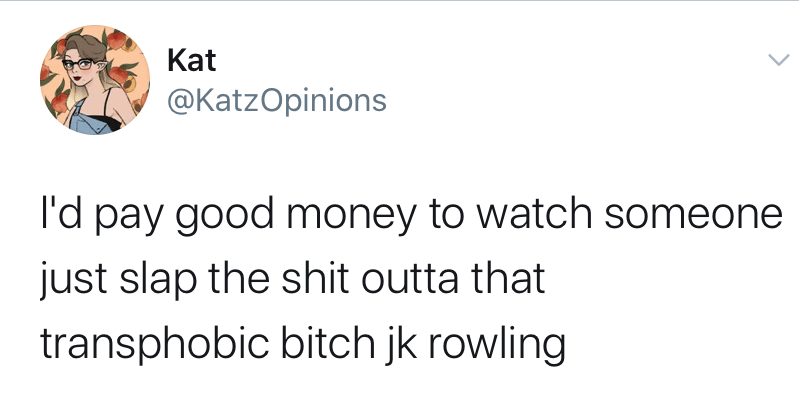Open Kat's profile picture avatar
Viewport: 799px width, 406px height.
point(95,79)
